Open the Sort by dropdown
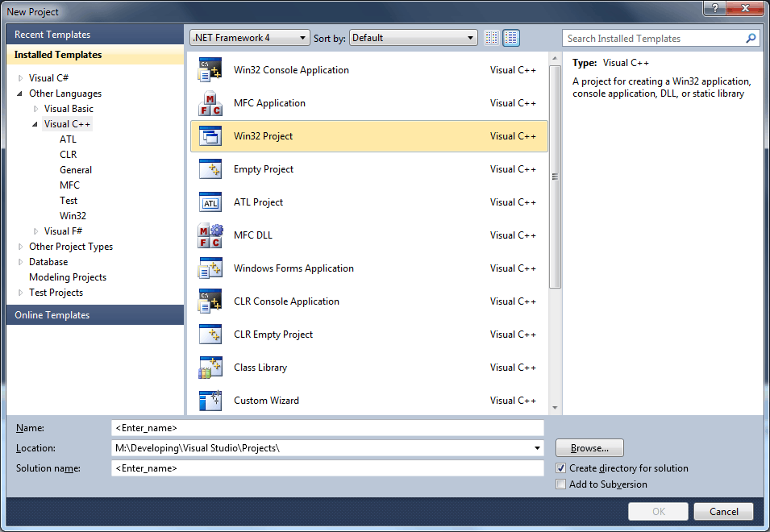The image size is (770, 532). [x=470, y=37]
